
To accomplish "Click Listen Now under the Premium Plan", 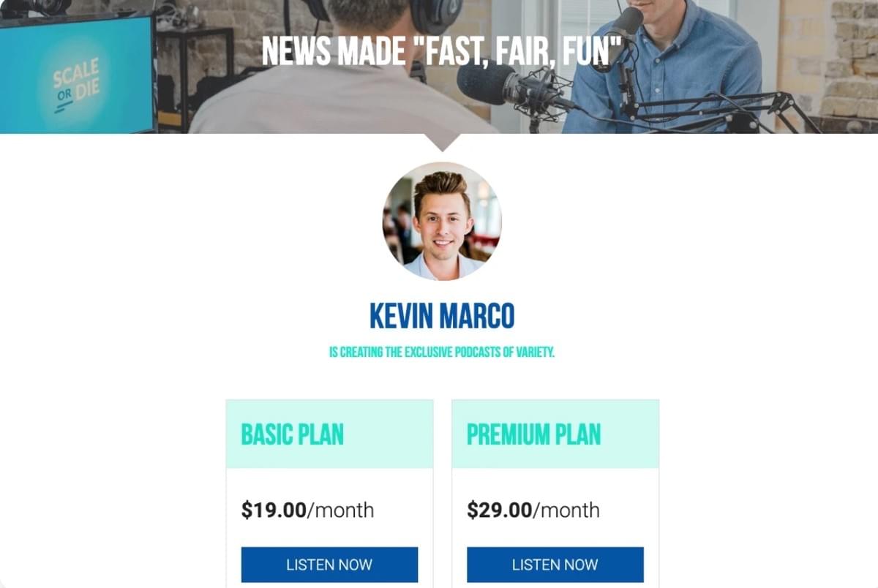I will pyautogui.click(x=555, y=565).
